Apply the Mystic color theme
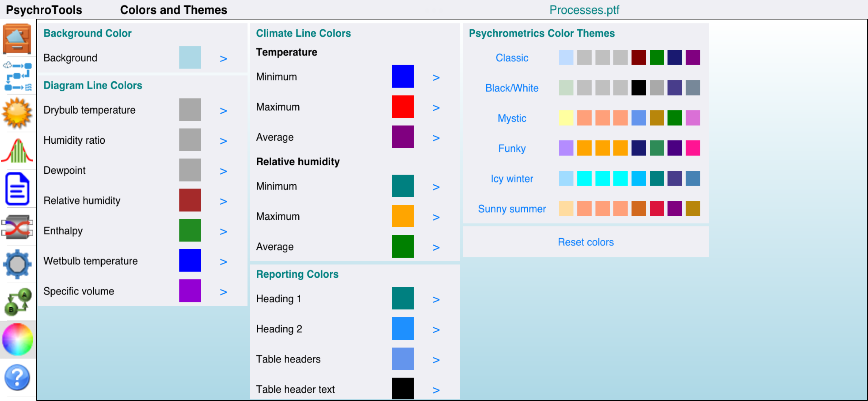This screenshot has height=401, width=868. [512, 118]
